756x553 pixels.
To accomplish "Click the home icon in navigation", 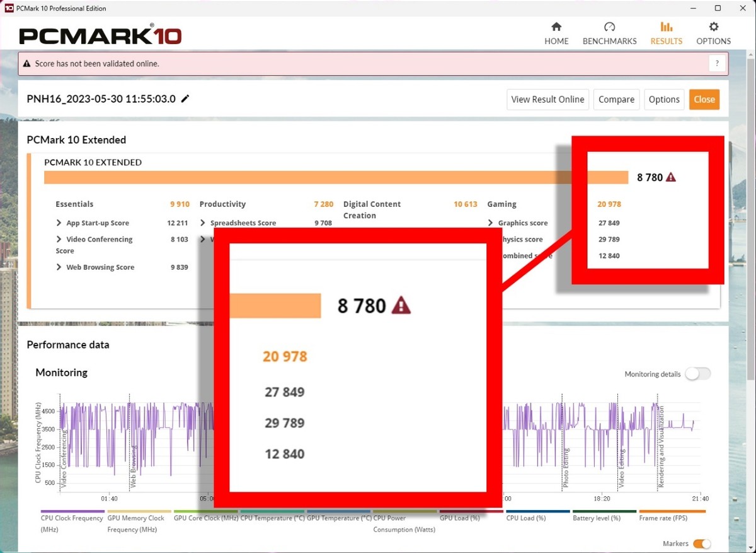I will (556, 26).
